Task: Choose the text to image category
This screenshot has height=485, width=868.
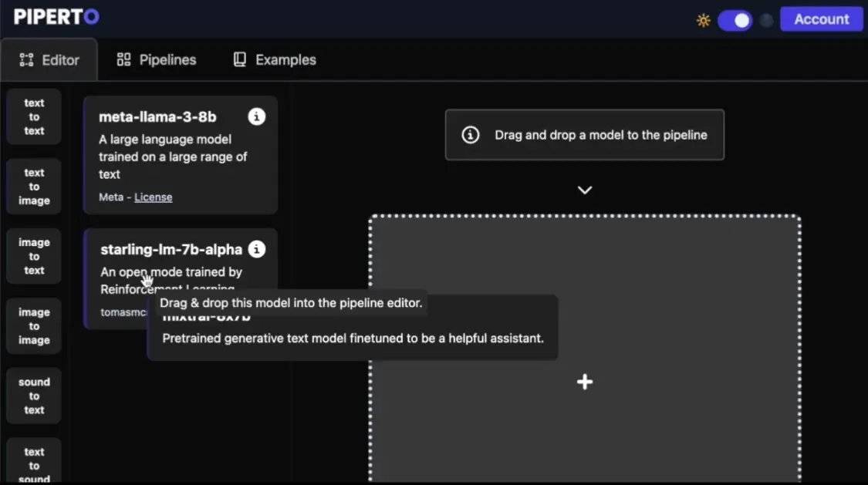Action: pyautogui.click(x=34, y=187)
